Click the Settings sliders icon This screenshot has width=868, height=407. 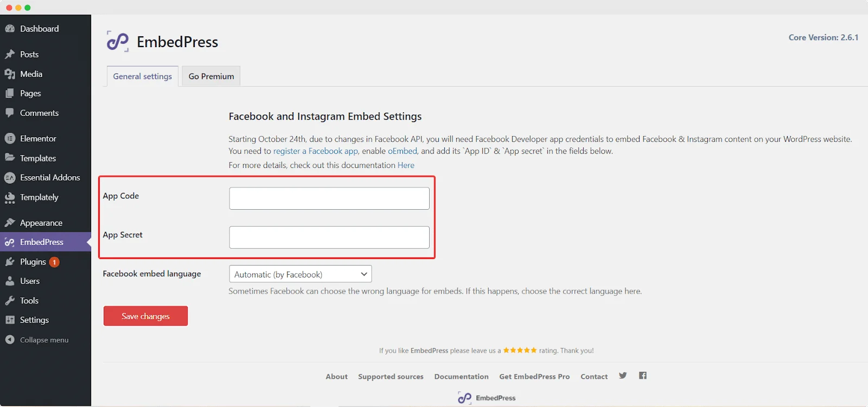point(10,320)
